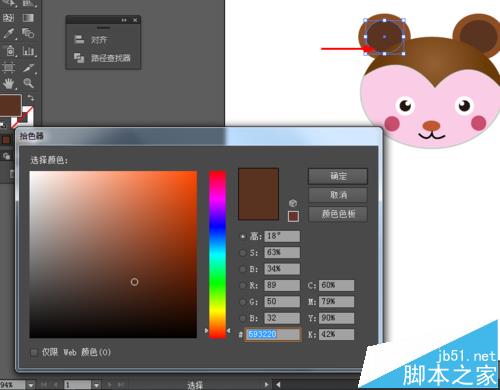Select the G green radio button
500x390 pixels.
click(x=243, y=302)
